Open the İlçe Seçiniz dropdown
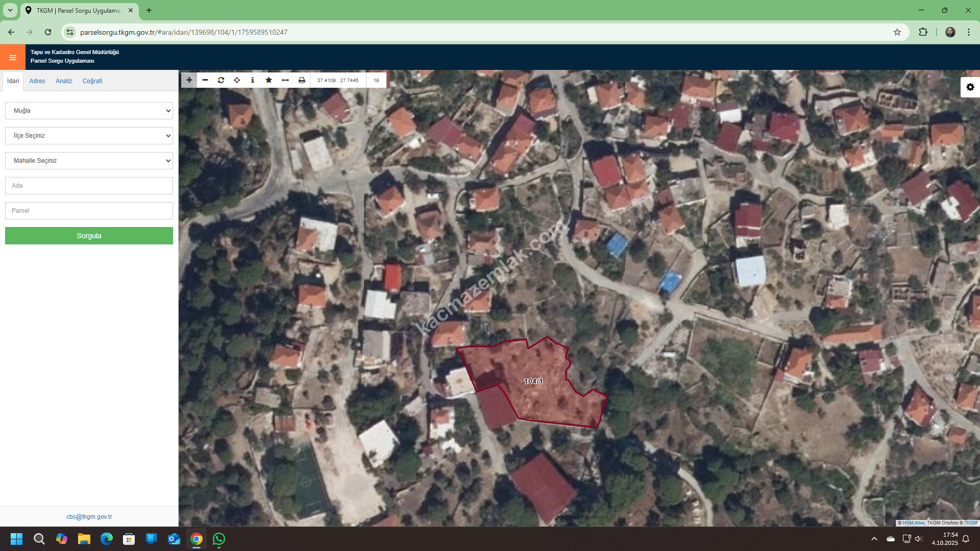 89,136
